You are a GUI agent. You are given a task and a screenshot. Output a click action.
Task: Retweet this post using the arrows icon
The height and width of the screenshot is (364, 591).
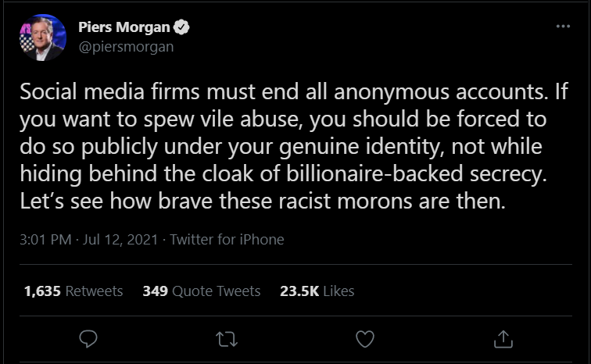pyautogui.click(x=227, y=339)
